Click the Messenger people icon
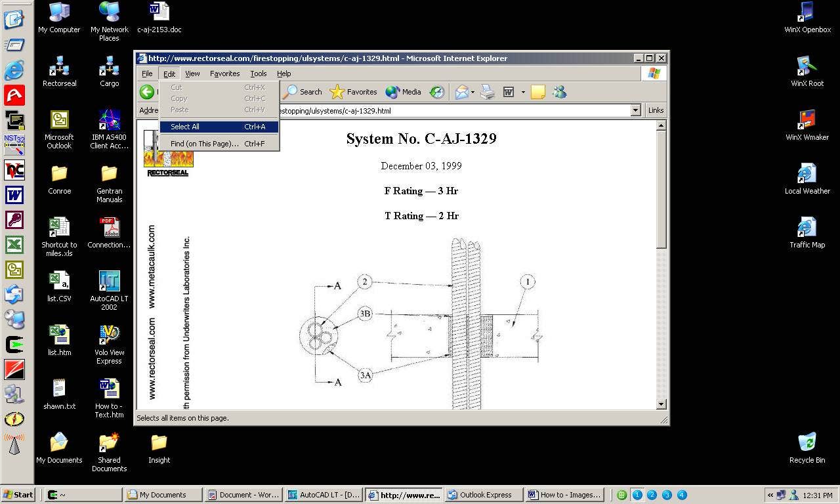The width and height of the screenshot is (840, 504). [559, 92]
